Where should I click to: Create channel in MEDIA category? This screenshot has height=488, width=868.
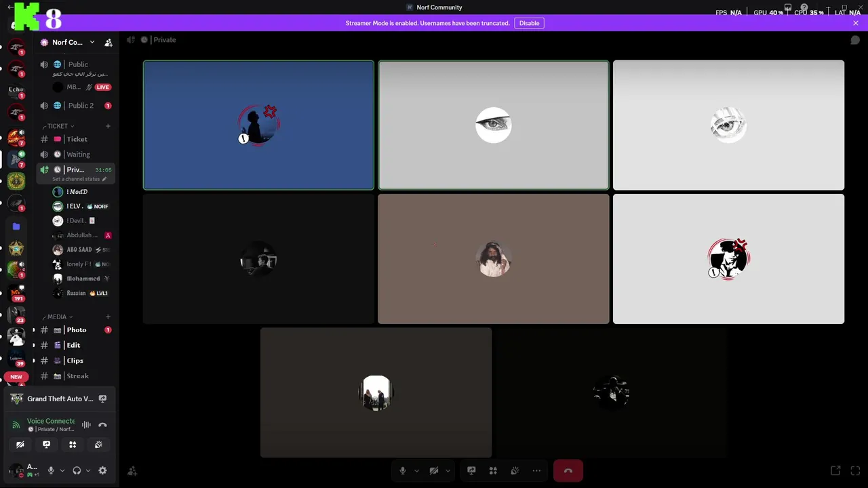coord(108,317)
